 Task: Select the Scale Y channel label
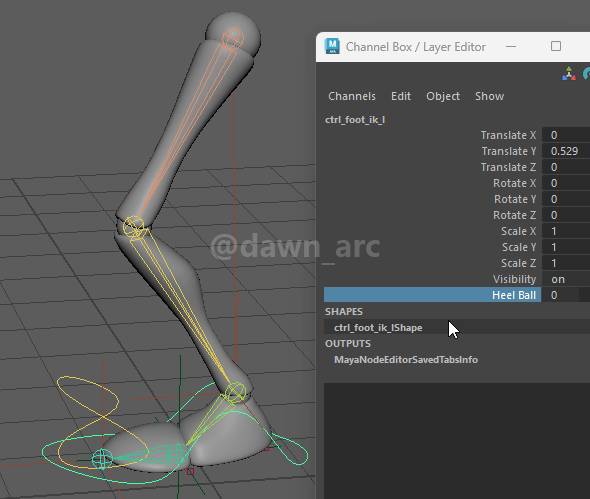tap(519, 247)
